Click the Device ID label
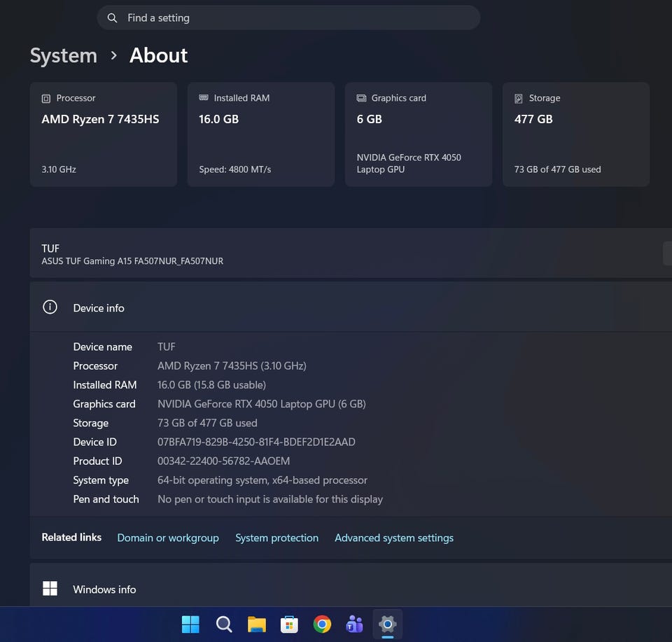Image resolution: width=672 pixels, height=642 pixels. tap(94, 442)
